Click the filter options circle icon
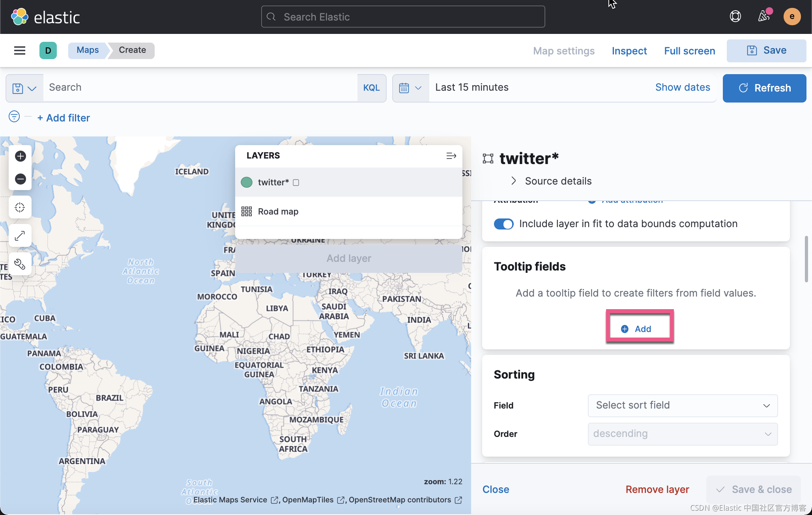 click(x=14, y=117)
